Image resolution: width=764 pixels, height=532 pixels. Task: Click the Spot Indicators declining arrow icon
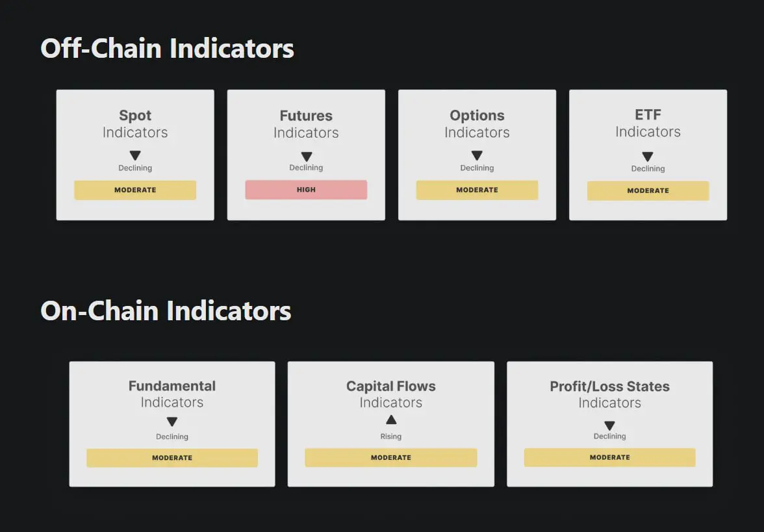(135, 155)
